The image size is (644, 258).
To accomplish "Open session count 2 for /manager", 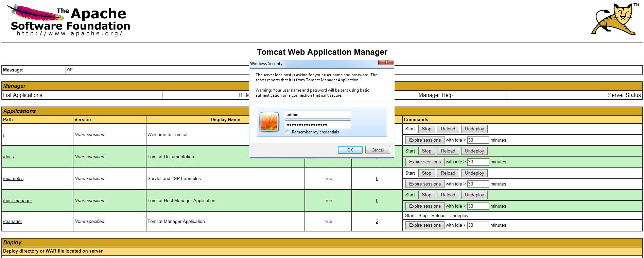I will 377,222.
